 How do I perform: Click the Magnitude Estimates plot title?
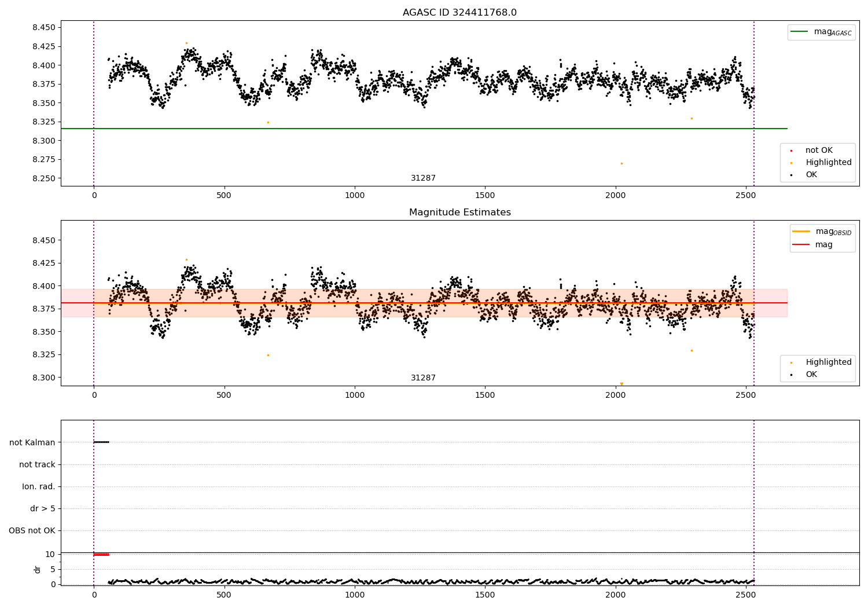coord(460,213)
